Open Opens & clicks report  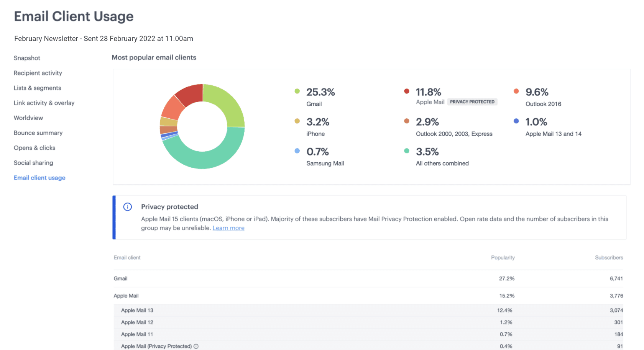click(x=34, y=148)
